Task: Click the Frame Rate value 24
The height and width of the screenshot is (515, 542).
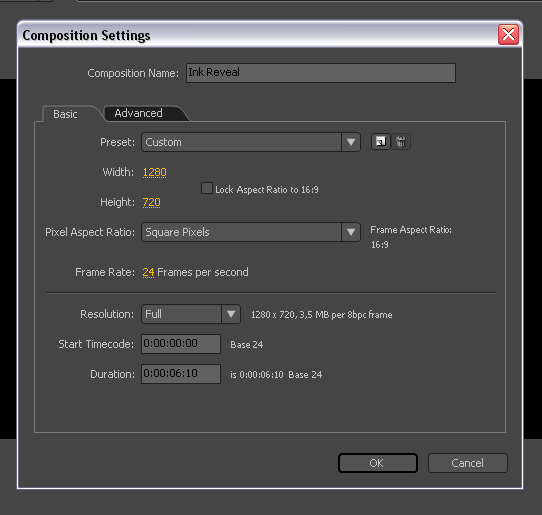Action: pos(148,272)
